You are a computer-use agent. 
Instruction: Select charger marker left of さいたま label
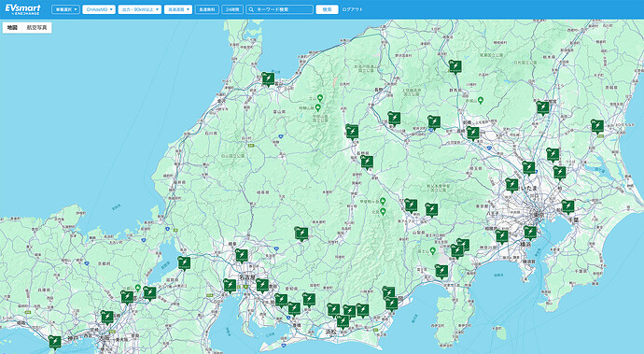pyautogui.click(x=511, y=185)
